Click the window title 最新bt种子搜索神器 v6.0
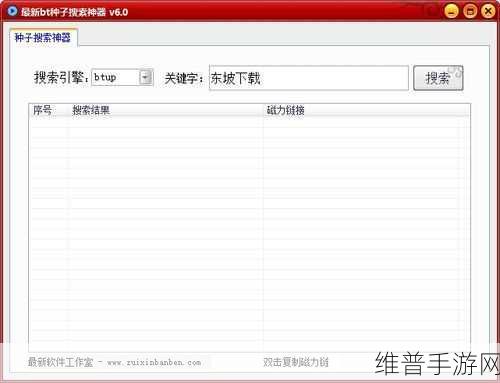The width and height of the screenshot is (500, 383). tap(74, 12)
